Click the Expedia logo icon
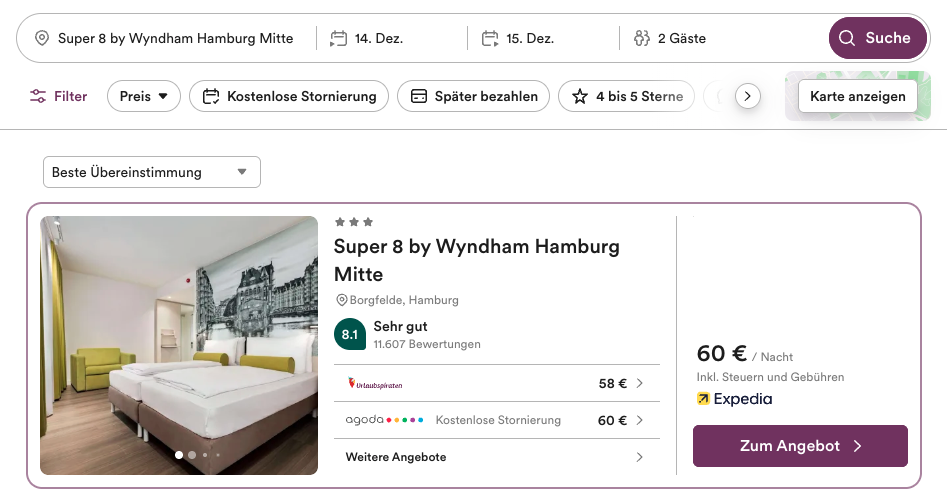Viewport: 947px width, 500px height. click(703, 399)
